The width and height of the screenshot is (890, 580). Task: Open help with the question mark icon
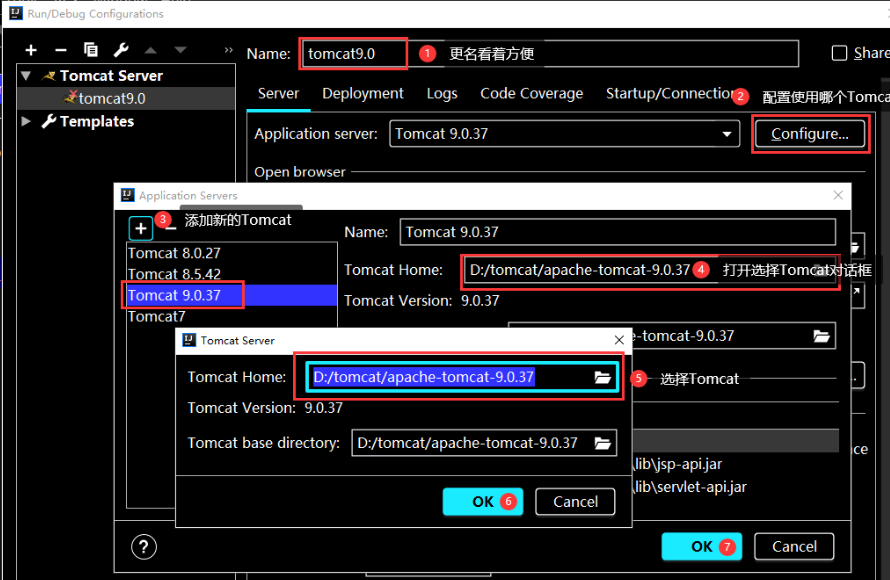click(143, 547)
